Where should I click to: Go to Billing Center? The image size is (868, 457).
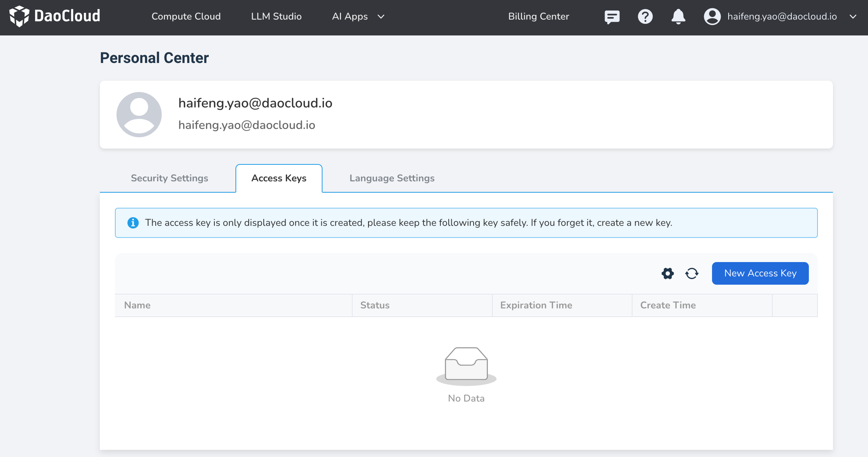pyautogui.click(x=538, y=17)
